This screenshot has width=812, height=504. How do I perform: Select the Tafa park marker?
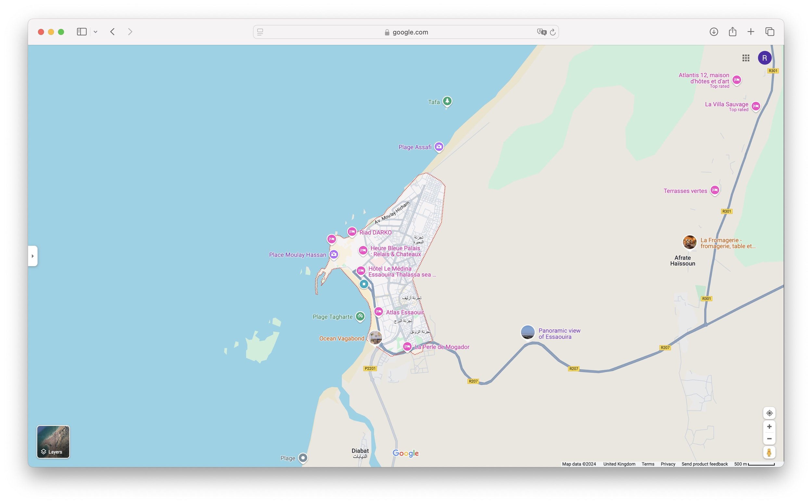[447, 101]
